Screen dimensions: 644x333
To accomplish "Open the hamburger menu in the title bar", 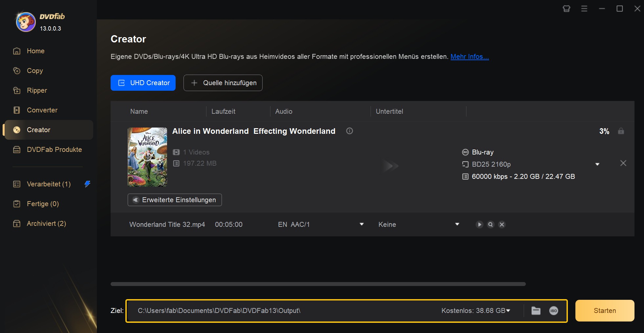I will pyautogui.click(x=584, y=9).
